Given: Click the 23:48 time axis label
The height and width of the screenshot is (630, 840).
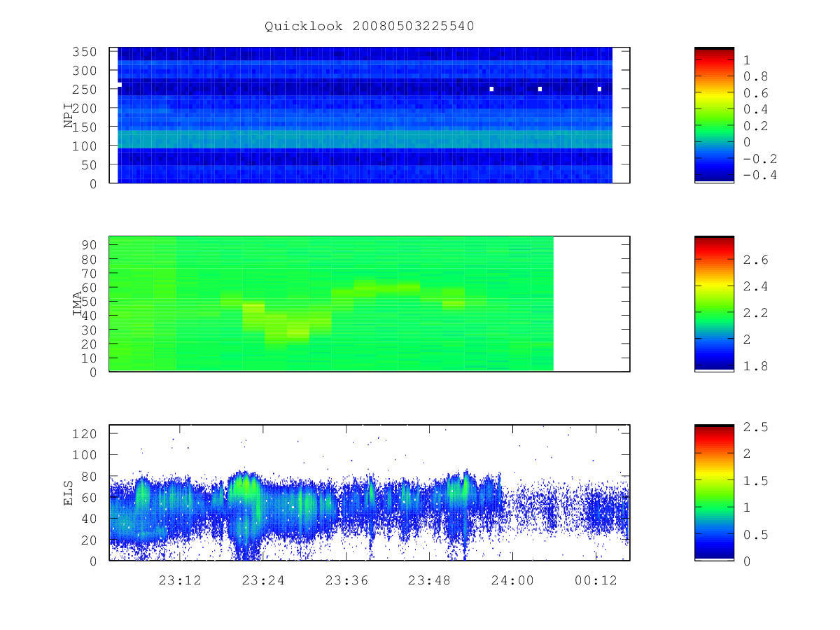Looking at the screenshot, I should (429, 580).
